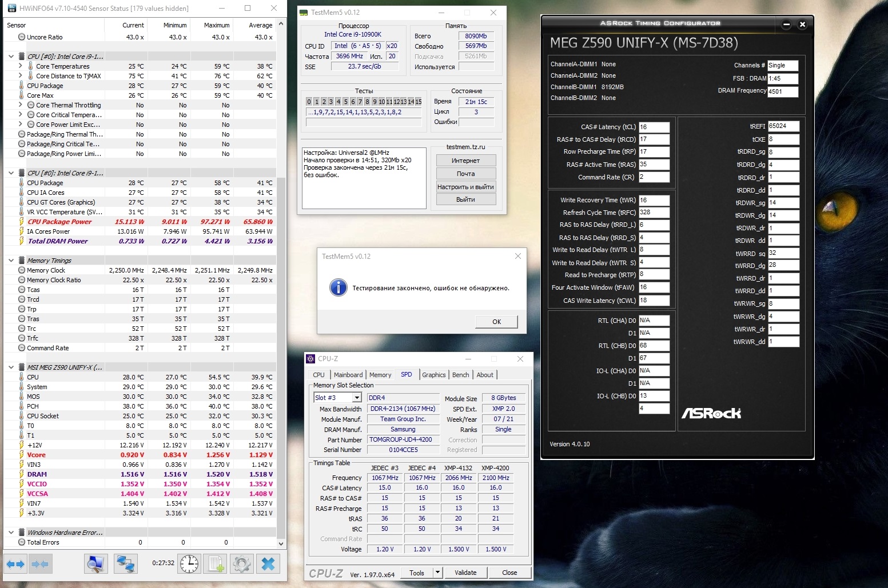
Task: Click the Channels # field showing Single
Action: pos(783,66)
